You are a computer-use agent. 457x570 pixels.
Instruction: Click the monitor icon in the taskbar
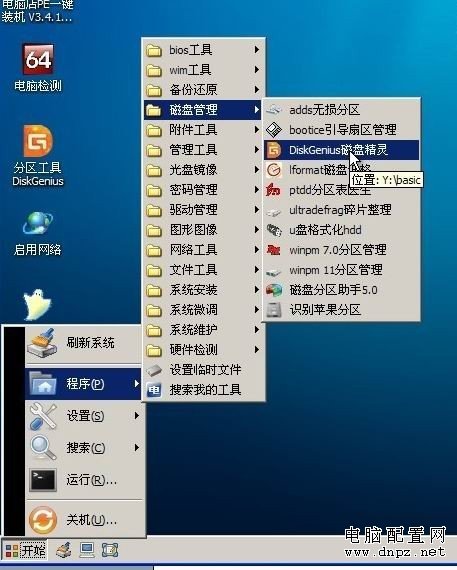point(87,550)
